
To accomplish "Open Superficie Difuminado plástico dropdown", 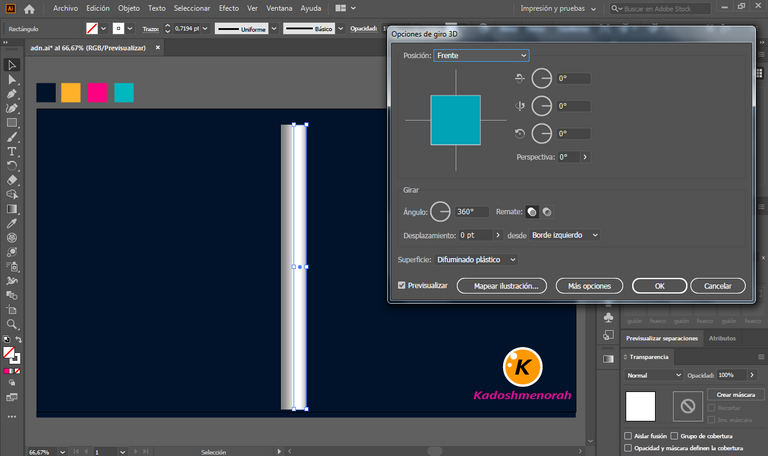I will (476, 260).
